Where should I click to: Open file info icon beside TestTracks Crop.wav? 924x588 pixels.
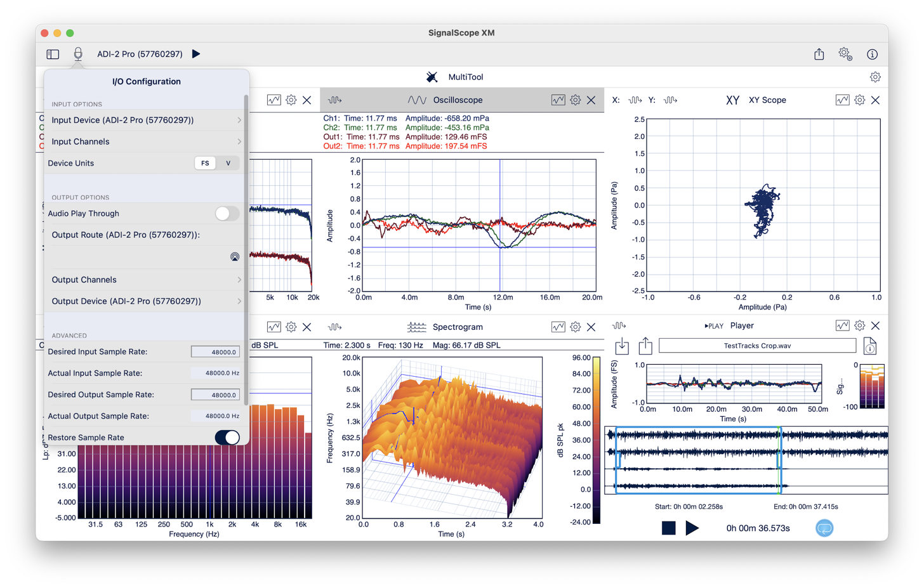pos(870,346)
